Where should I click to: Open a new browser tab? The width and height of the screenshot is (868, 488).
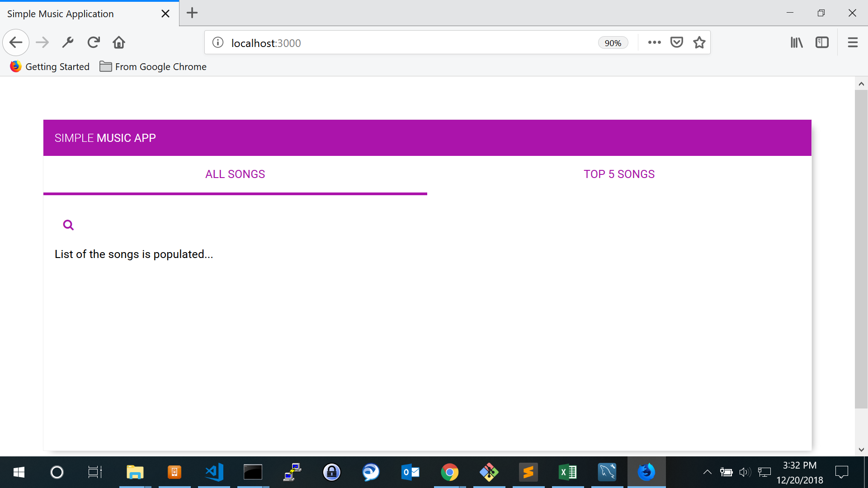pyautogui.click(x=192, y=13)
